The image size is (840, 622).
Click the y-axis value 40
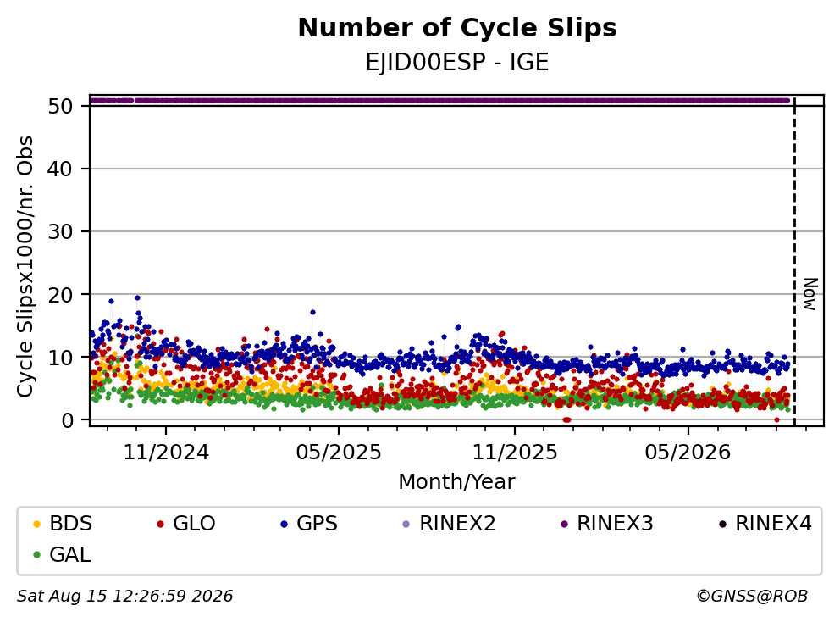[x=60, y=169]
